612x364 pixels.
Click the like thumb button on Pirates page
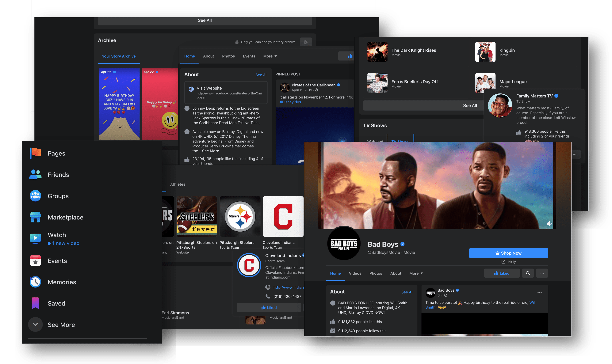point(346,56)
